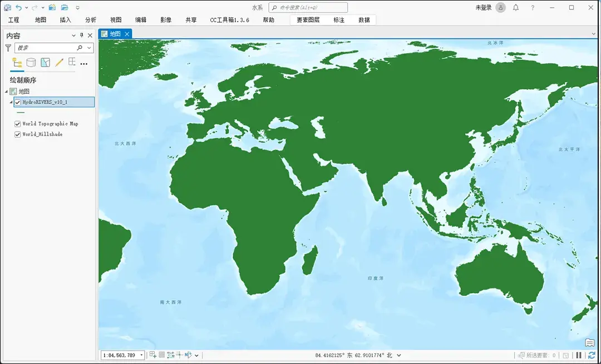
Task: Select the Save project icon
Action: tap(7, 7)
